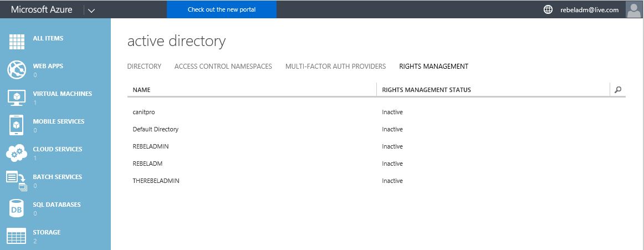Open the globe language icon

coord(548,9)
